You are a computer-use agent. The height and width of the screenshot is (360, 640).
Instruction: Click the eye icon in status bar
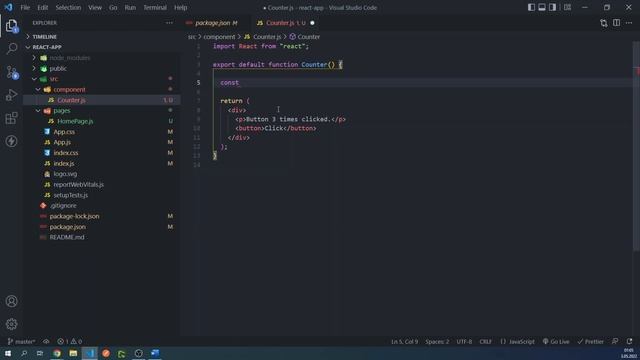click(46, 341)
